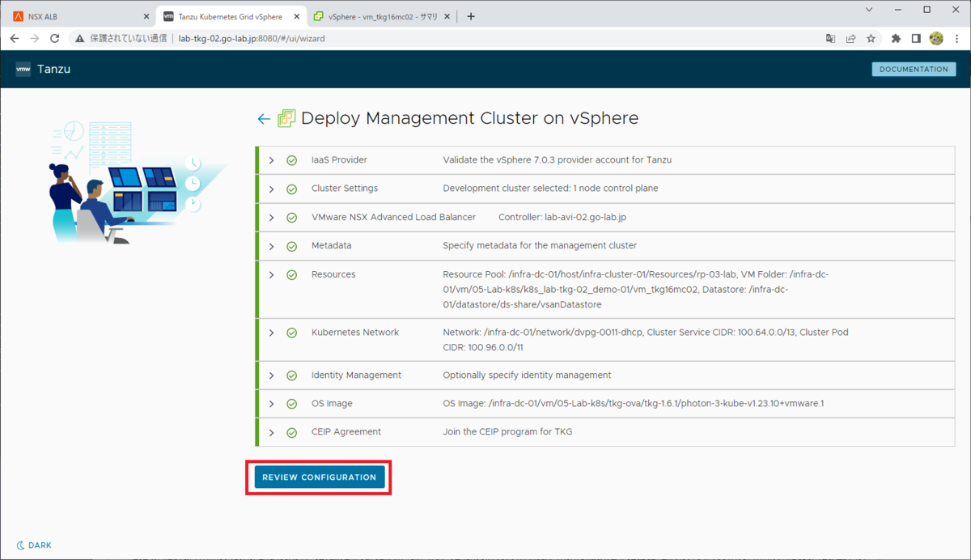Click the browser profile avatar

(x=936, y=38)
